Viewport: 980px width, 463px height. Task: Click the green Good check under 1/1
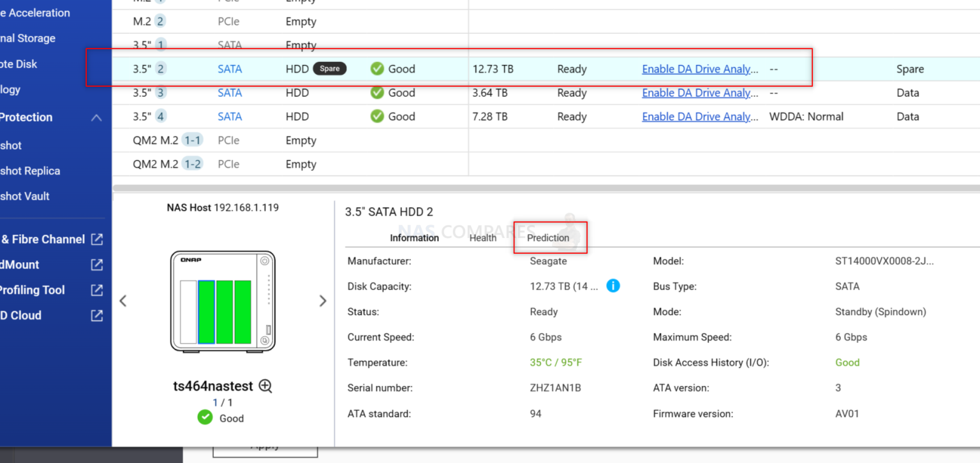click(x=205, y=418)
